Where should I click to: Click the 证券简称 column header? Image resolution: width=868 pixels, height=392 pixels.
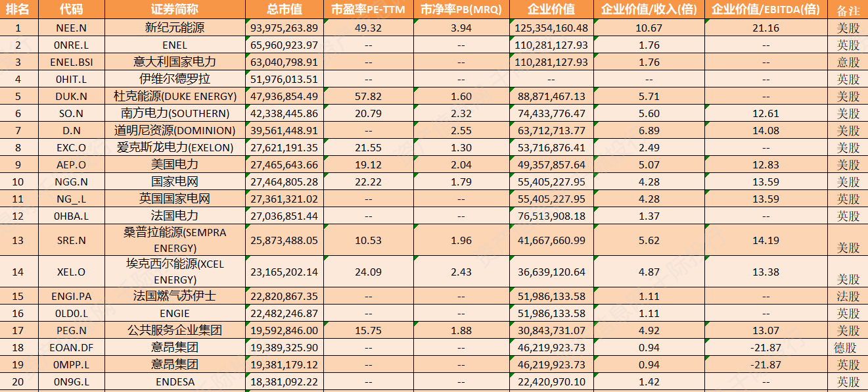pos(174,9)
